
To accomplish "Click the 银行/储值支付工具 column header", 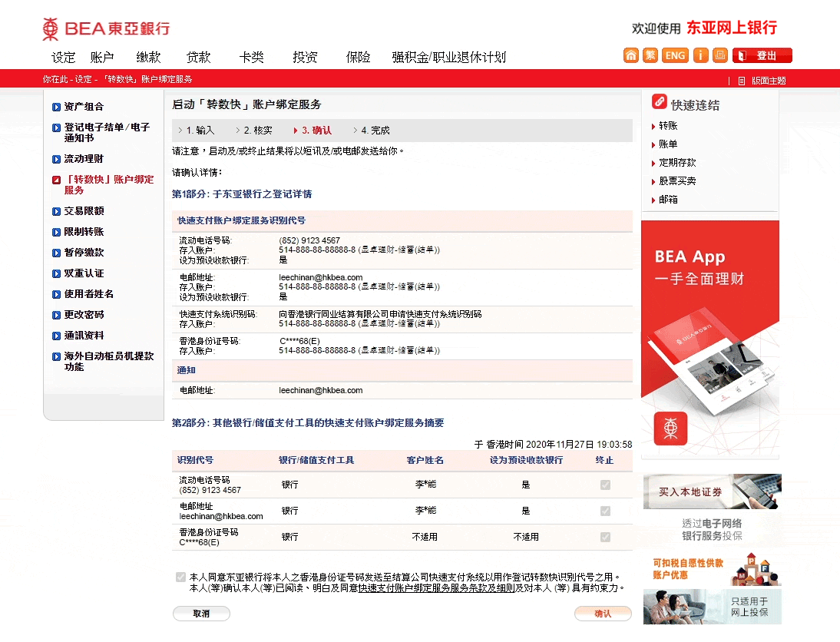I will point(316,460).
